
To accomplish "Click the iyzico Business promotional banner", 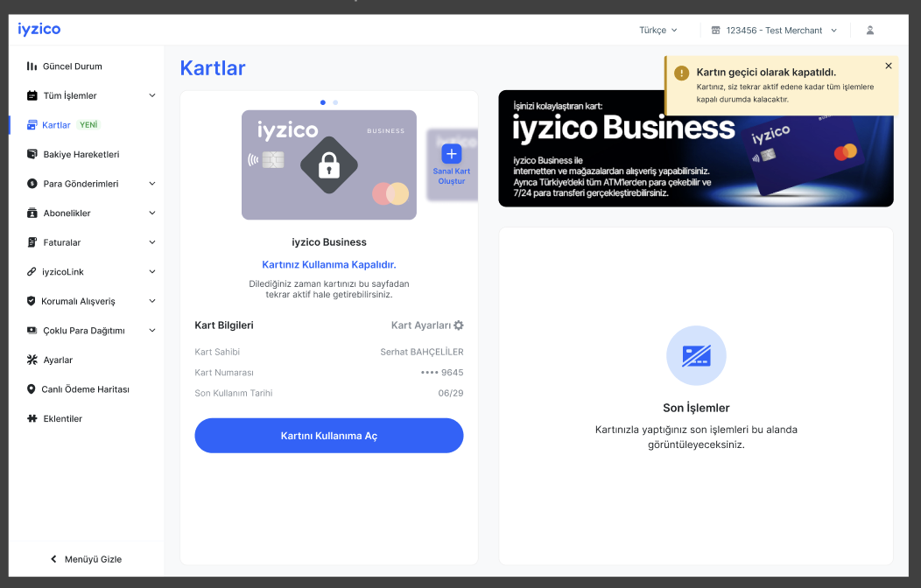I will click(x=695, y=149).
